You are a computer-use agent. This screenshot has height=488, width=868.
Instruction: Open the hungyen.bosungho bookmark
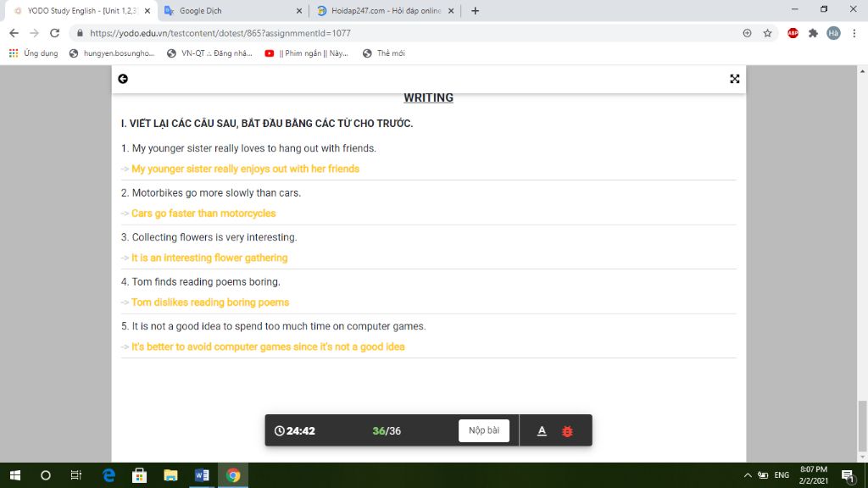(112, 53)
